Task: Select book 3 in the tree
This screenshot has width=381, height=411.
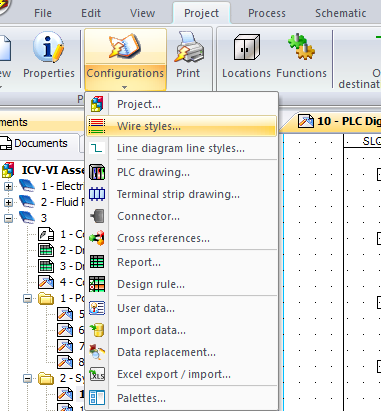Action: [x=44, y=218]
